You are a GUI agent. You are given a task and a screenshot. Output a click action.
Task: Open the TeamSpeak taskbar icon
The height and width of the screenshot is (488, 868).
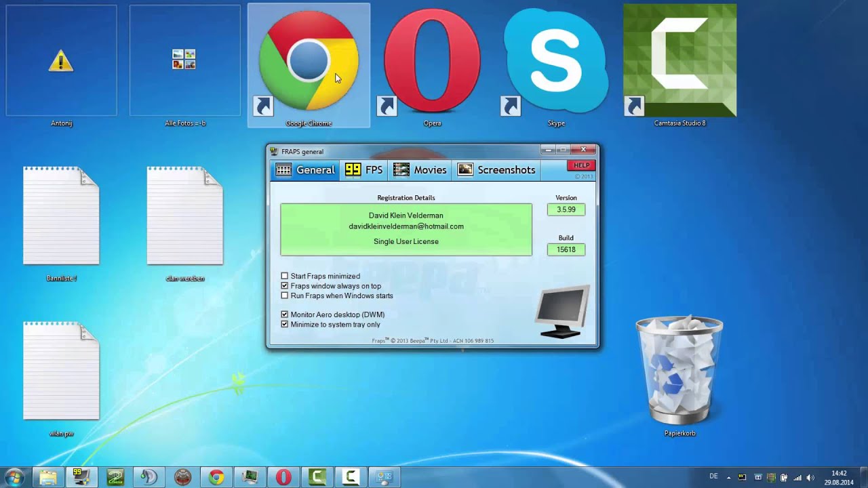click(x=149, y=477)
